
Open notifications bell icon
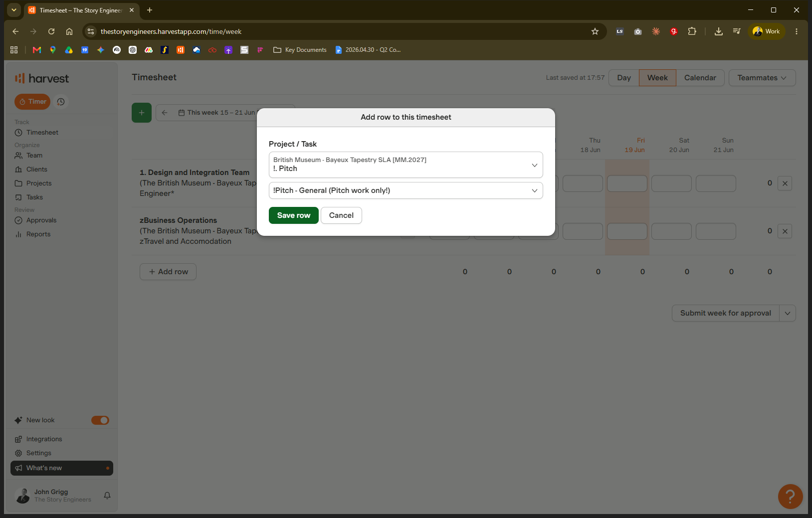[107, 496]
